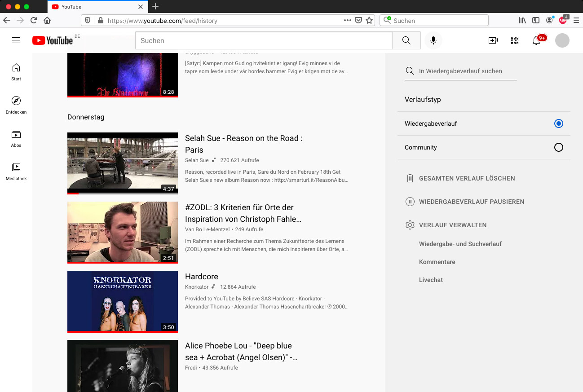Screen dimensions: 583x392
Task: Select Wiedergabeverlauf radio button
Action: (559, 123)
